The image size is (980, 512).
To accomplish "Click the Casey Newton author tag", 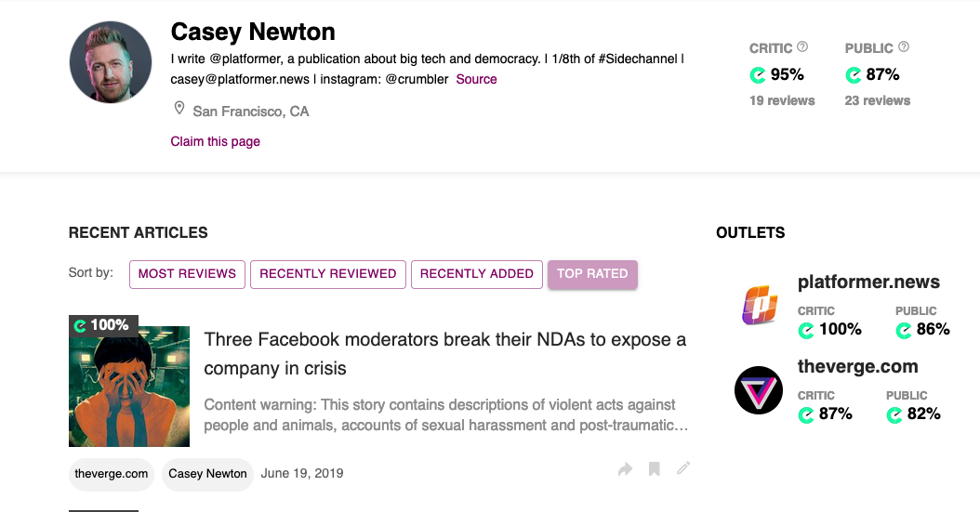I will tap(207, 474).
